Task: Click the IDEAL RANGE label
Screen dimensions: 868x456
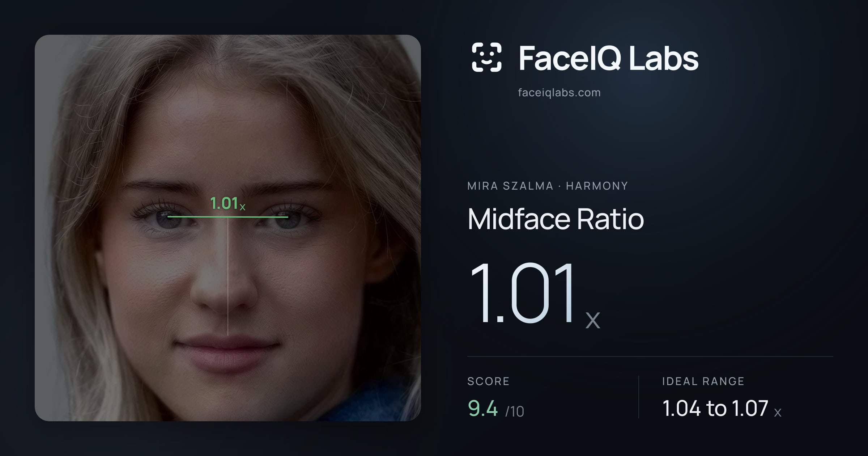Action: [703, 381]
